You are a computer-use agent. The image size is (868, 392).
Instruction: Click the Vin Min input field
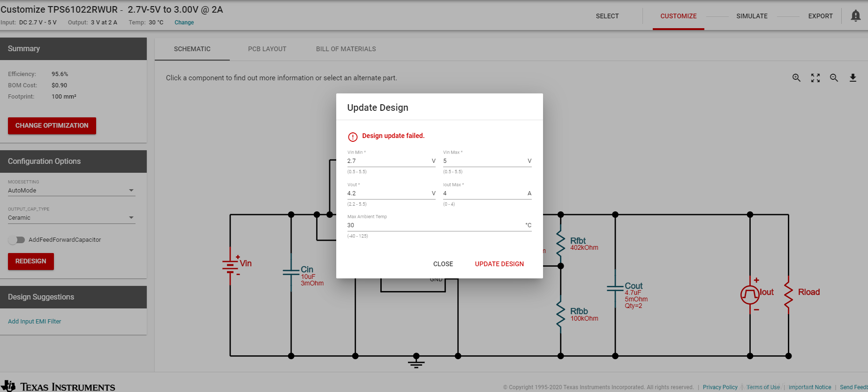pyautogui.click(x=392, y=161)
